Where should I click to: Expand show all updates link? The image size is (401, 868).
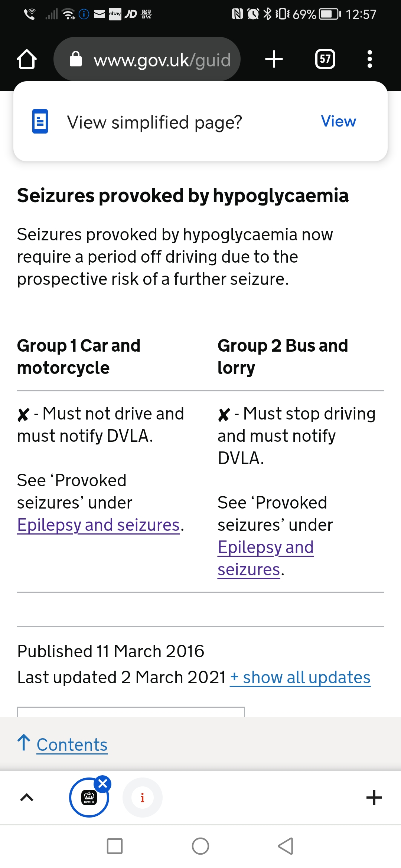[300, 677]
